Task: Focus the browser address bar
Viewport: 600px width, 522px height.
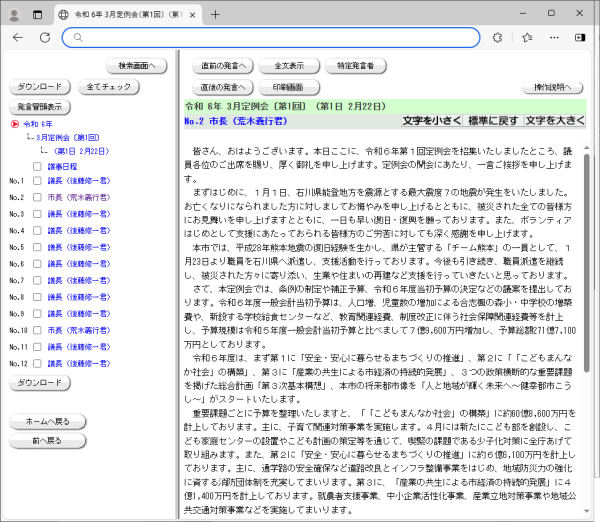Action: (271, 38)
